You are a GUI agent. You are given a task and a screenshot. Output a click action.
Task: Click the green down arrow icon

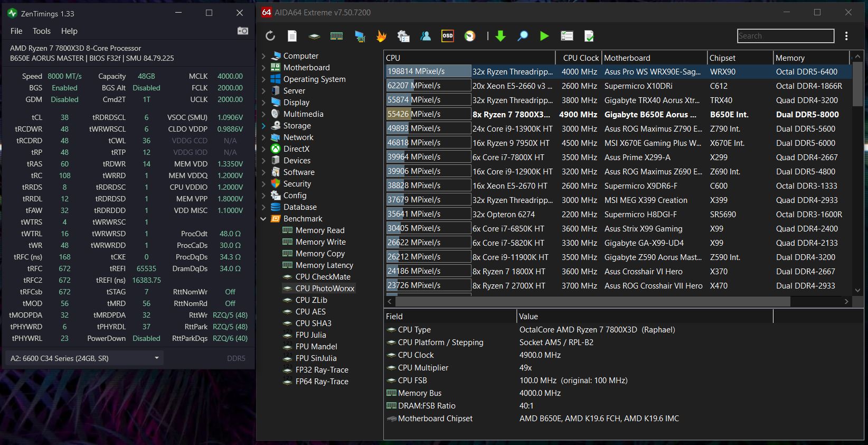(501, 36)
